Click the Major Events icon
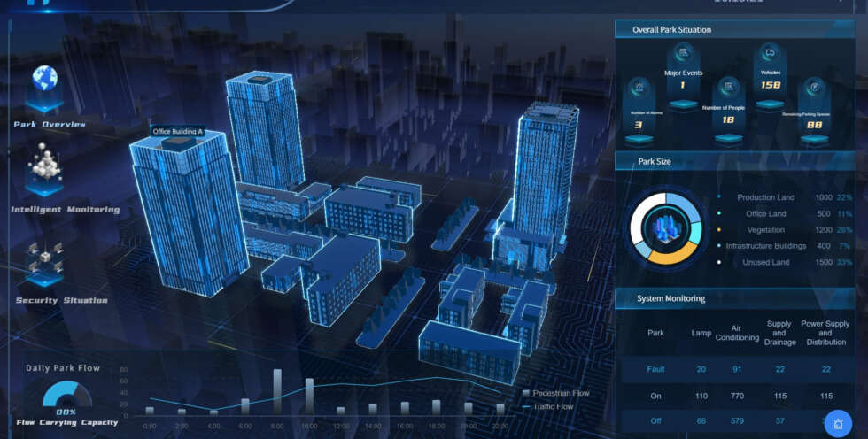 tap(683, 55)
